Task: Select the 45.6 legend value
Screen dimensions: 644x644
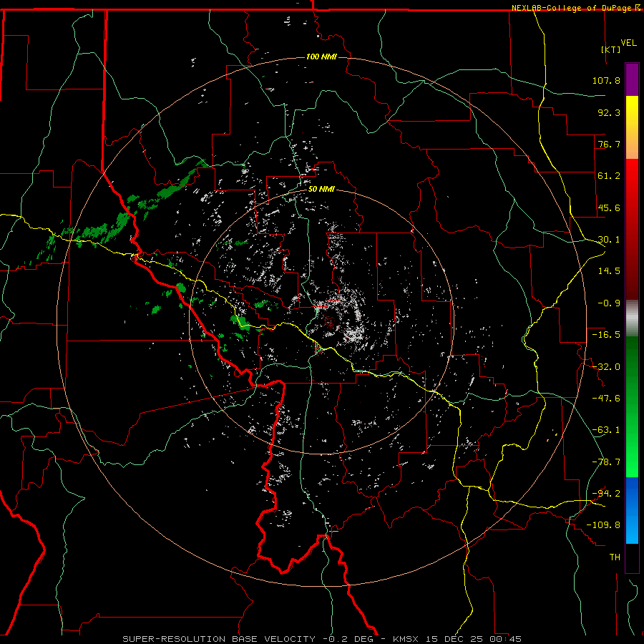Action: point(609,208)
